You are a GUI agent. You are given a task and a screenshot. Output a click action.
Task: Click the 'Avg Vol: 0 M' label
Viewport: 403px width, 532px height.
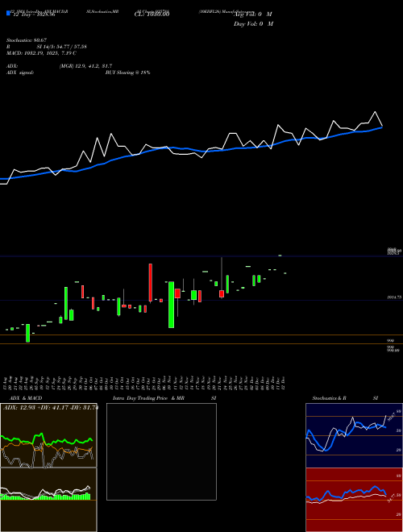pyautogui.click(x=253, y=15)
